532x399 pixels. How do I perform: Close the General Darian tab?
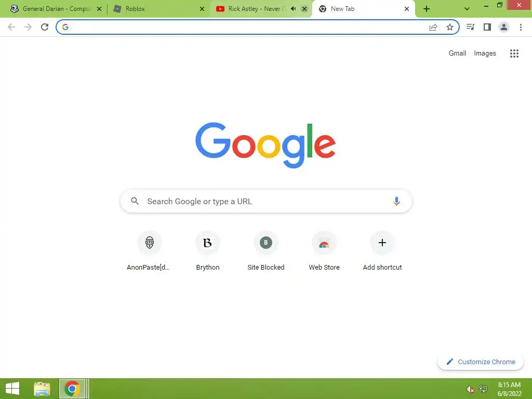point(99,9)
